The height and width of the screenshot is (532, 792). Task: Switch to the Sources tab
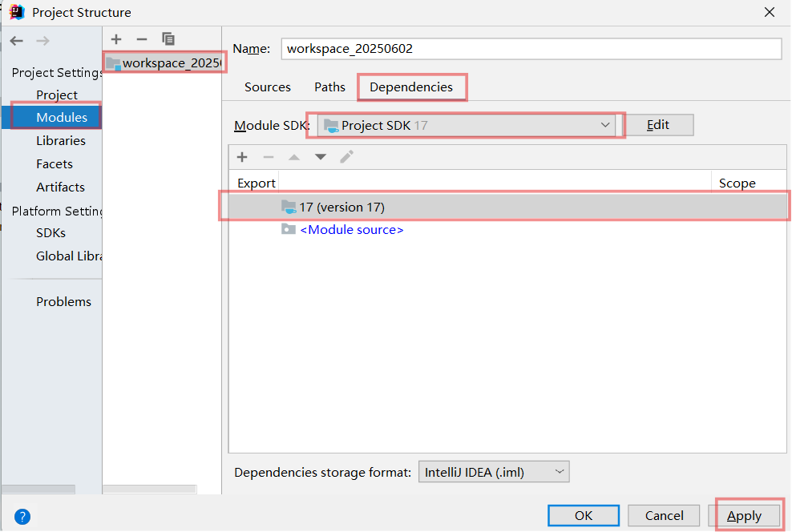click(x=268, y=87)
